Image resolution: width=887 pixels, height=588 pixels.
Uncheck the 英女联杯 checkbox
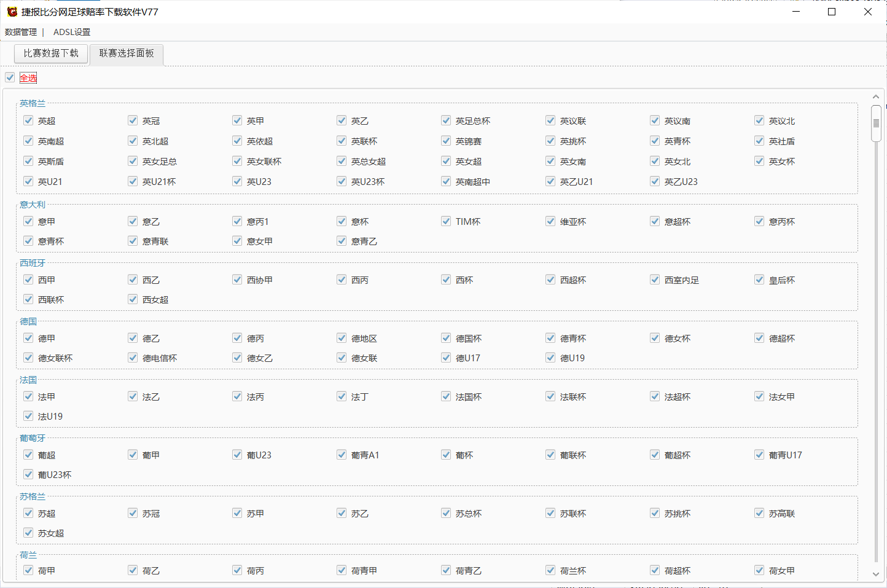237,161
